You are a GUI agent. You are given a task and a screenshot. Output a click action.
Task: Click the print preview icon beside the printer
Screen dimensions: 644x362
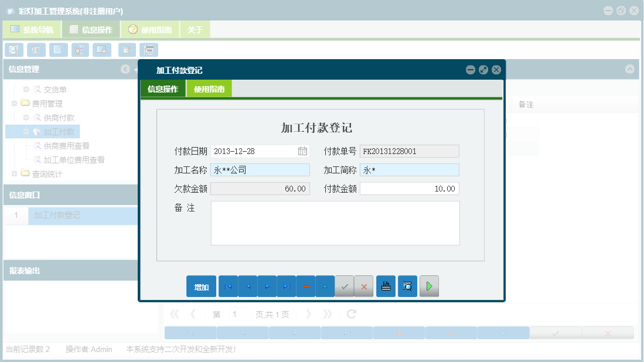407,286
